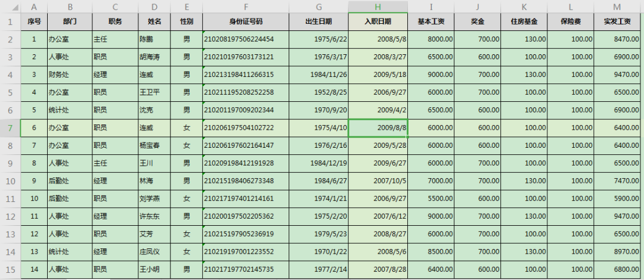Screen dimensions: 644x280
Task: Select the name cell 庄凤仪
Action: click(x=154, y=251)
